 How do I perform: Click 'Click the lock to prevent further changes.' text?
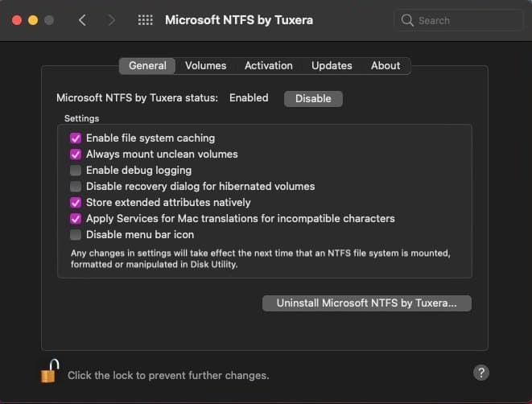(x=168, y=376)
